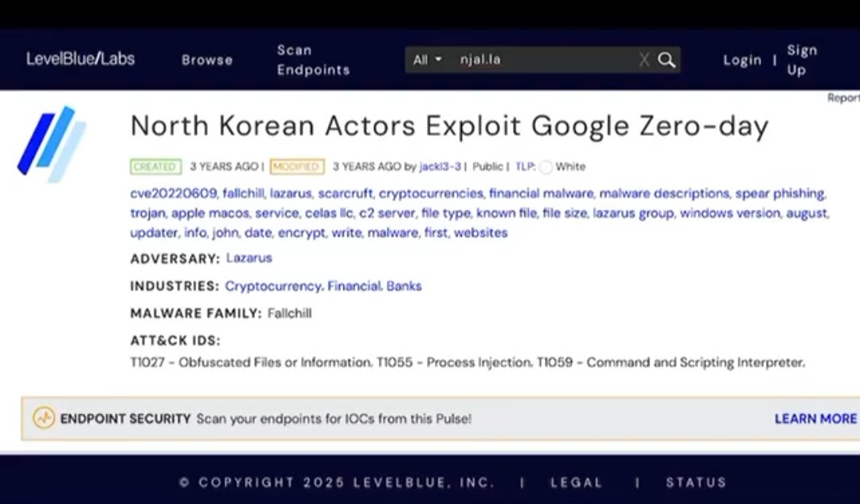Click the Cryptocurrency industry link

[273, 286]
